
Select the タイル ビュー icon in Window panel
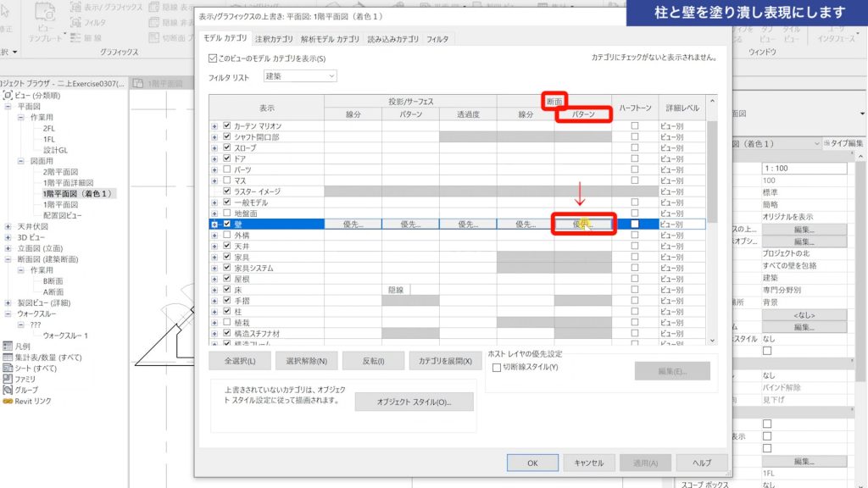(793, 36)
